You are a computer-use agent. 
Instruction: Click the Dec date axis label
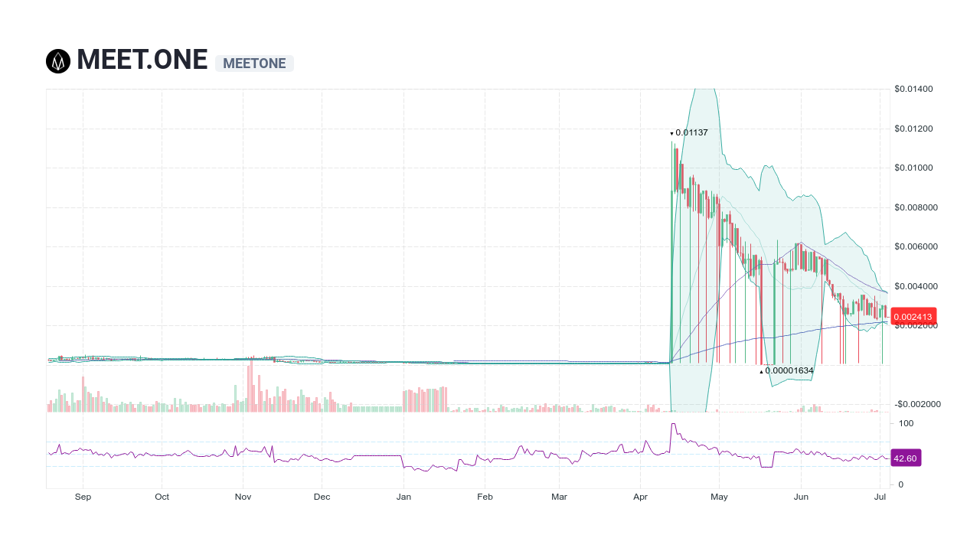pos(322,497)
